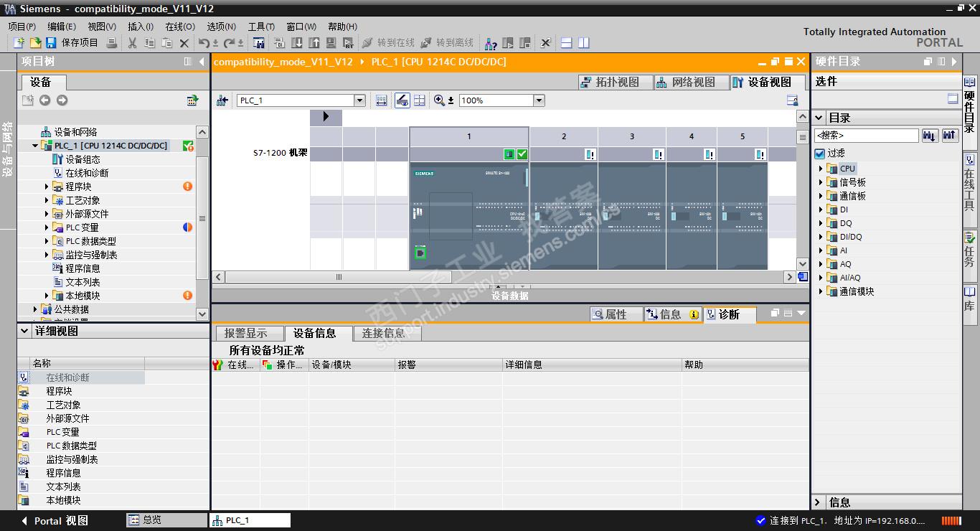Expand the AI/AQ catalog folder
Screen dimensions: 980x531
[821, 278]
